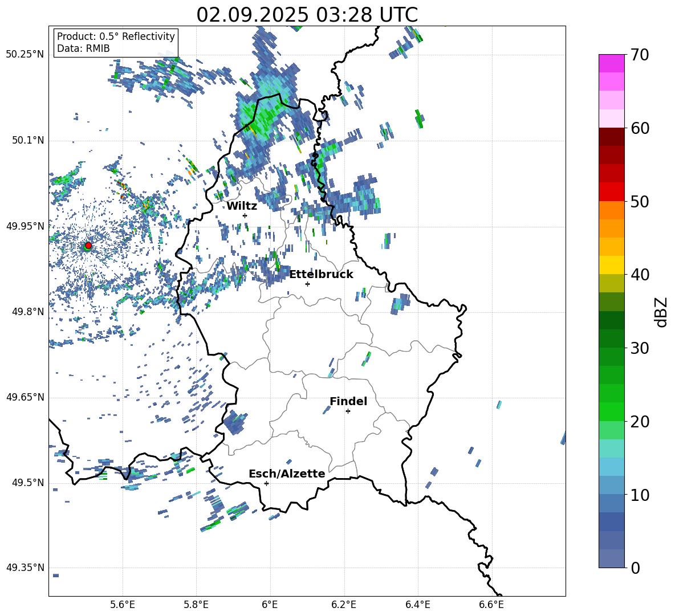Click the 40 tick on colorbar
675x616 pixels.
pos(640,275)
